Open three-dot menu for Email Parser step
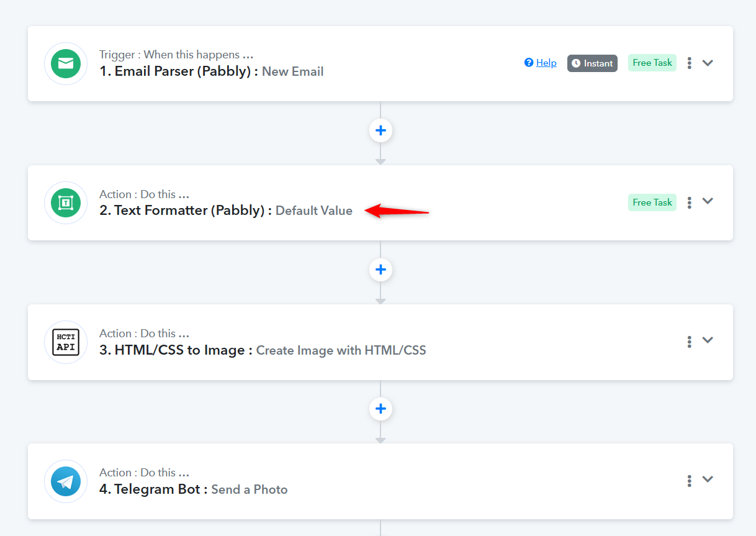The width and height of the screenshot is (756, 536). coord(689,63)
